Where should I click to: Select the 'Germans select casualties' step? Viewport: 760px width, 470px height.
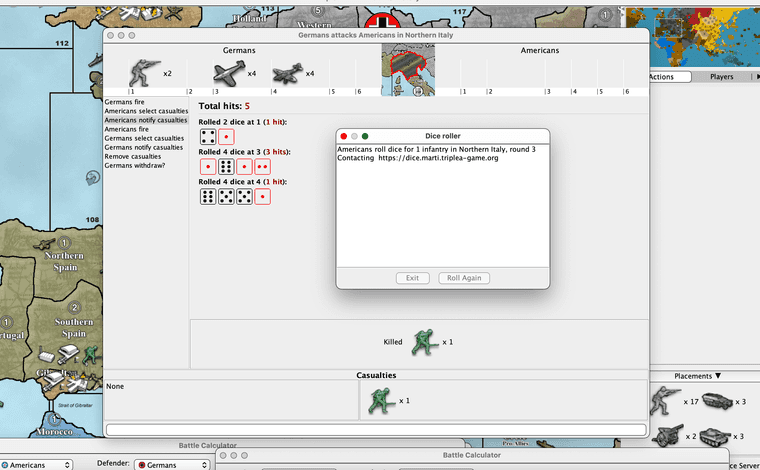coord(144,138)
